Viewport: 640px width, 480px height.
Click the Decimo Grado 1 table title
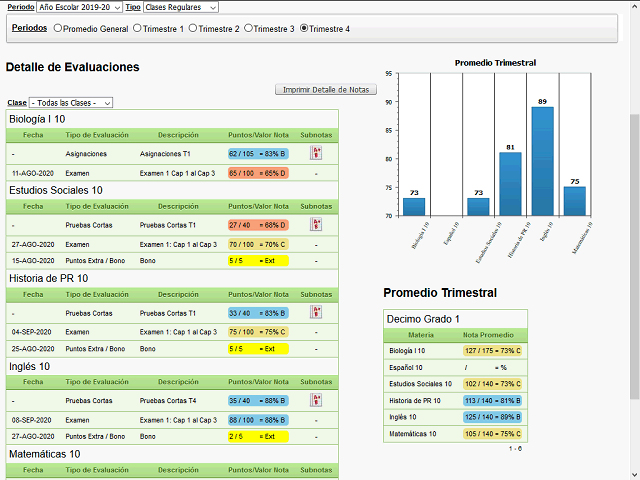pos(423,319)
